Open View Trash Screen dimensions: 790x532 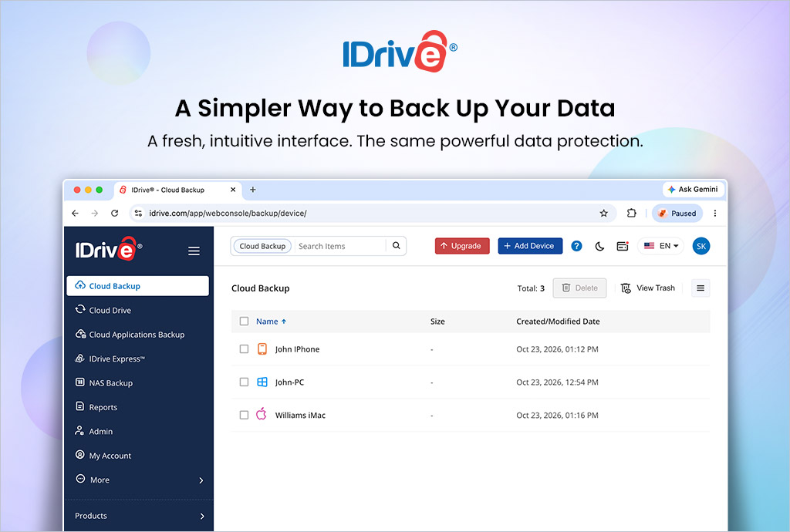click(648, 288)
